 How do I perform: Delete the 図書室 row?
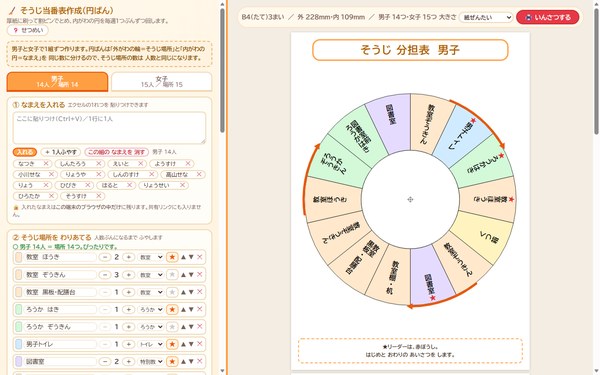199,361
